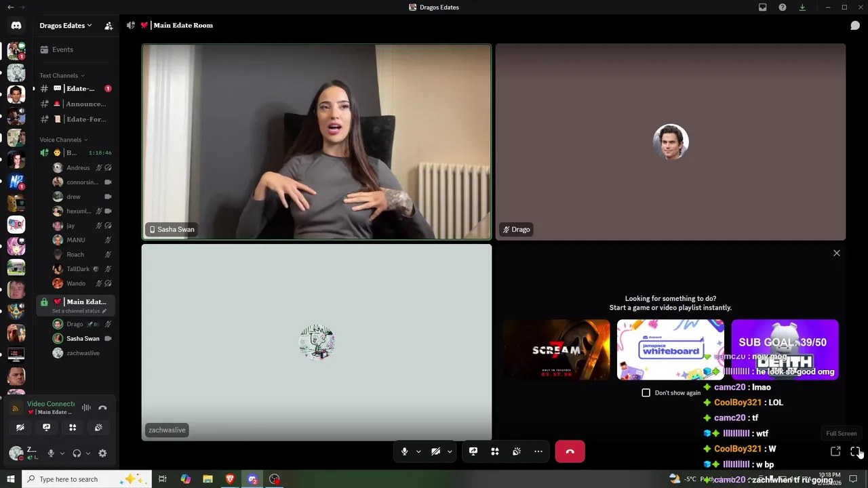
Task: Disconnect via voice panel phone icon
Action: point(102,407)
